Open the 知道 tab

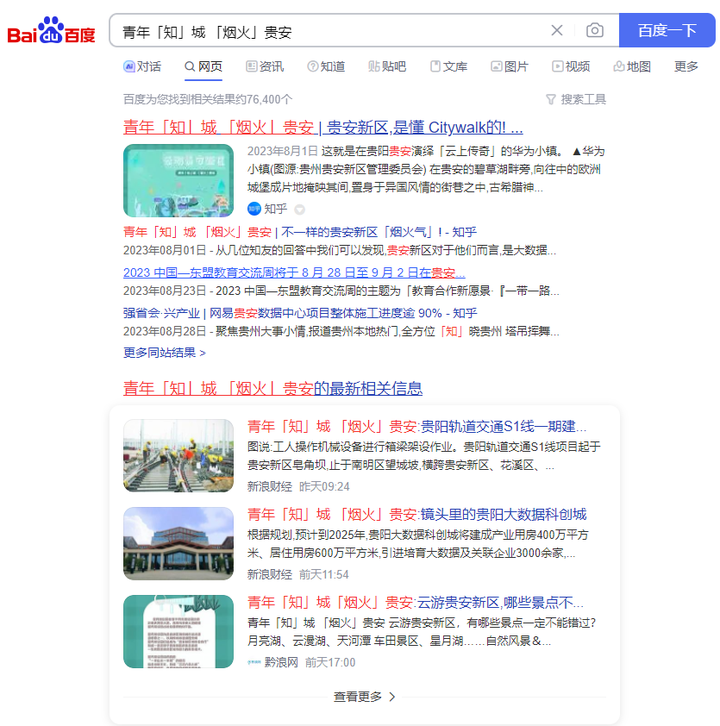click(x=326, y=67)
